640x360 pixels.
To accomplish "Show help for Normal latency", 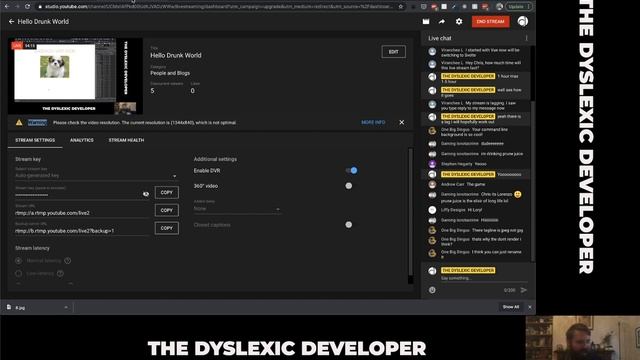I will [68, 260].
